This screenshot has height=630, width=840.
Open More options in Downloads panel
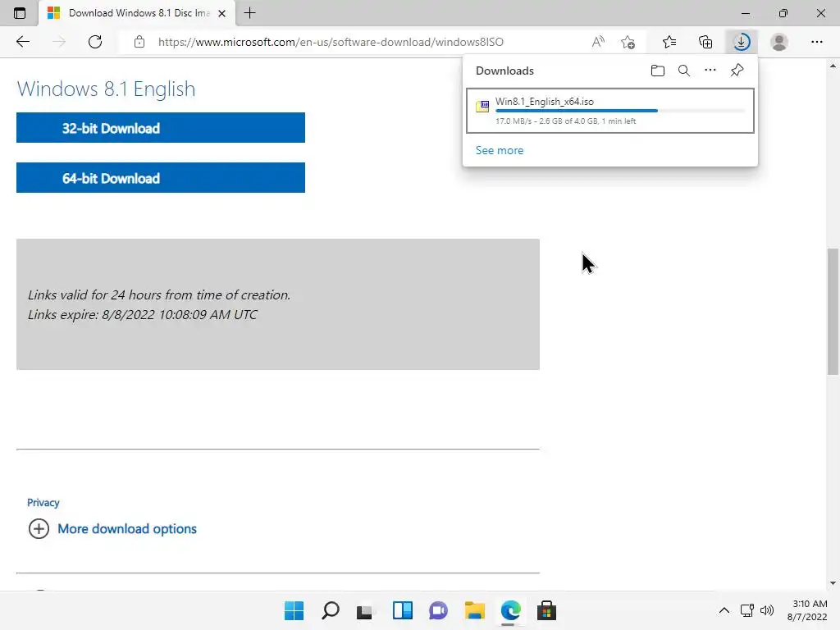tap(710, 71)
